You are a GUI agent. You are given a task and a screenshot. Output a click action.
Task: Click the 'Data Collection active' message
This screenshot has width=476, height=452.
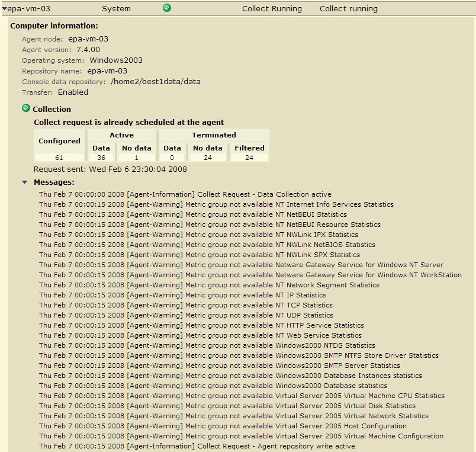pos(185,194)
